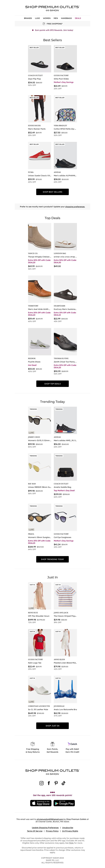
Task: Download on the App Store badge
Action: [41, 803]
